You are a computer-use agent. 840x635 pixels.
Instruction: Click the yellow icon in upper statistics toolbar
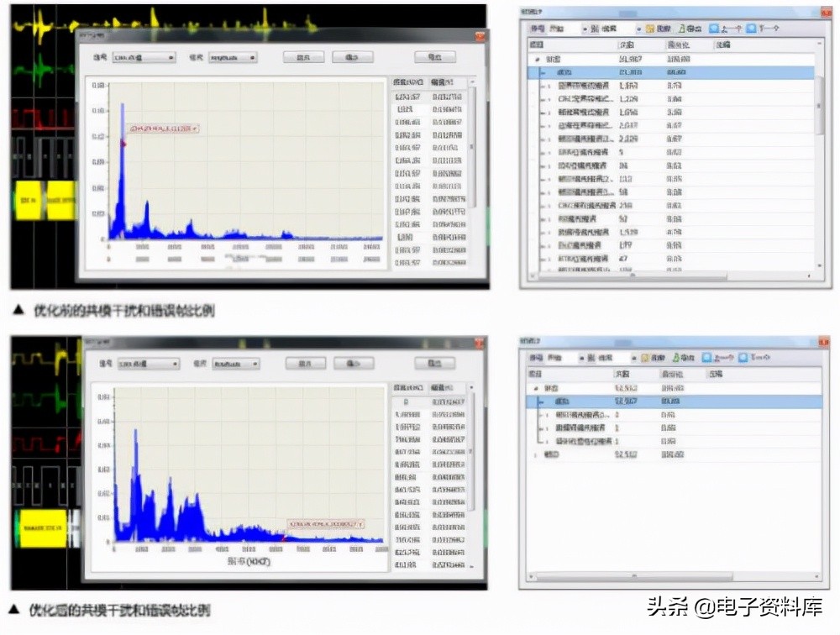(x=650, y=29)
